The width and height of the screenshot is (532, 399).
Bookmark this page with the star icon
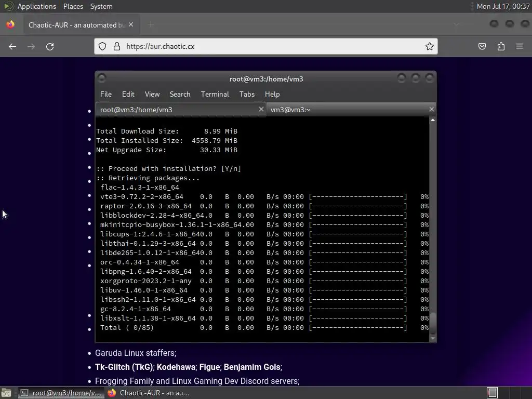click(430, 46)
